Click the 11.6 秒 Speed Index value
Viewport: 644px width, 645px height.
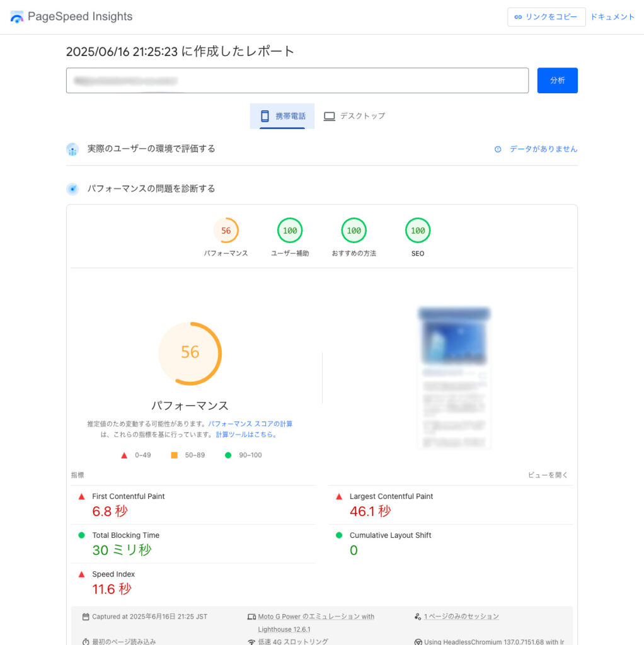point(112,589)
